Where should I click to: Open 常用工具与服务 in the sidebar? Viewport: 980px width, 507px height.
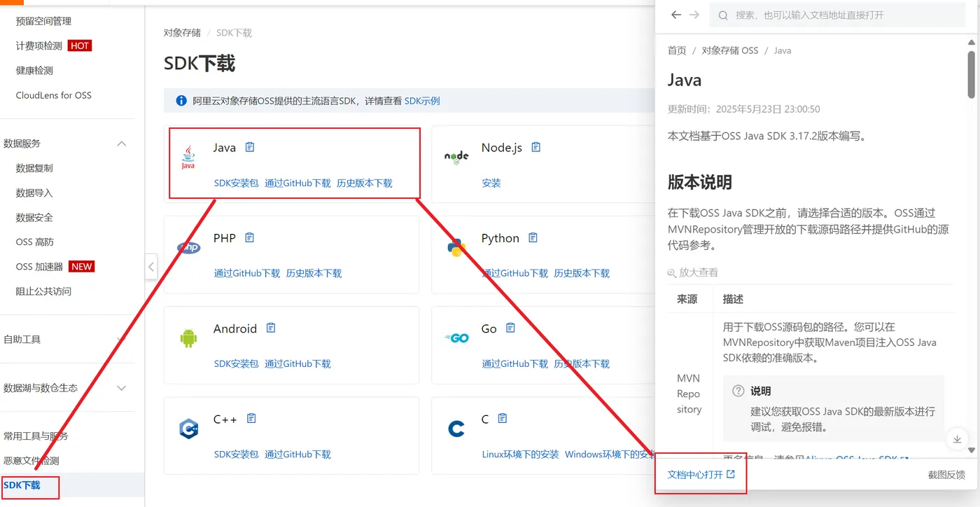click(36, 436)
